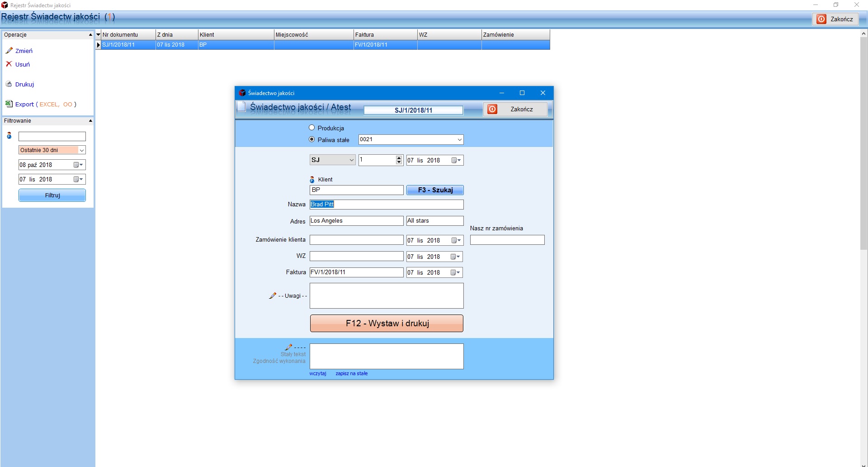Image resolution: width=868 pixels, height=467 pixels.
Task: Click the wczytaj link
Action: click(x=318, y=374)
